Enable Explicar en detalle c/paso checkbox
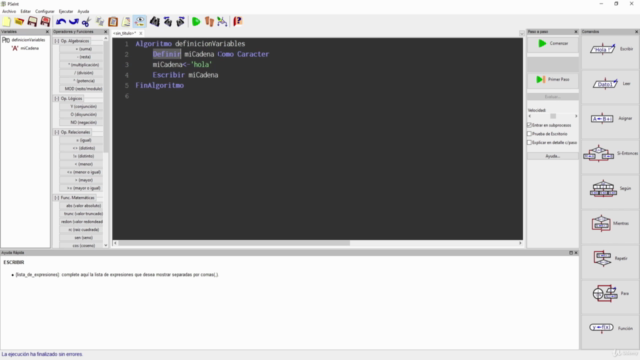 (529, 142)
